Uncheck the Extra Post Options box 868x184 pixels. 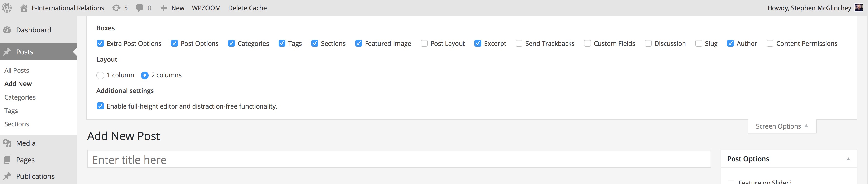tap(100, 43)
